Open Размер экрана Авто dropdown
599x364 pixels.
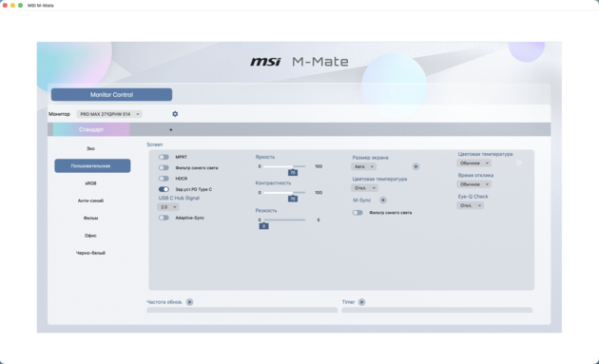[x=363, y=166]
